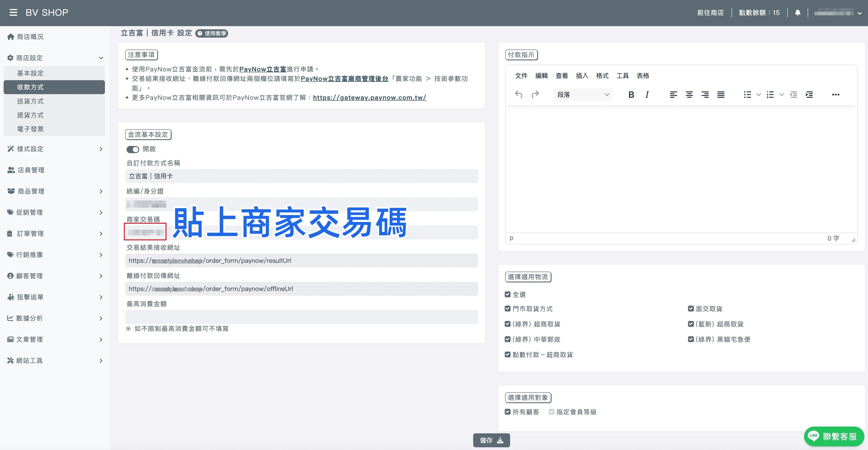Click the 最高消費金額 input field
This screenshot has width=868, height=450.
[302, 317]
